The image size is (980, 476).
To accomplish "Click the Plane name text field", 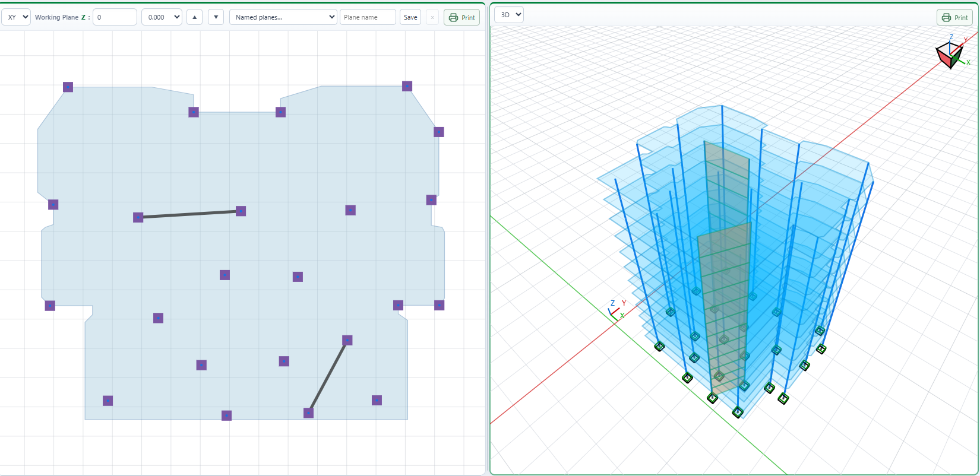I will pos(368,17).
